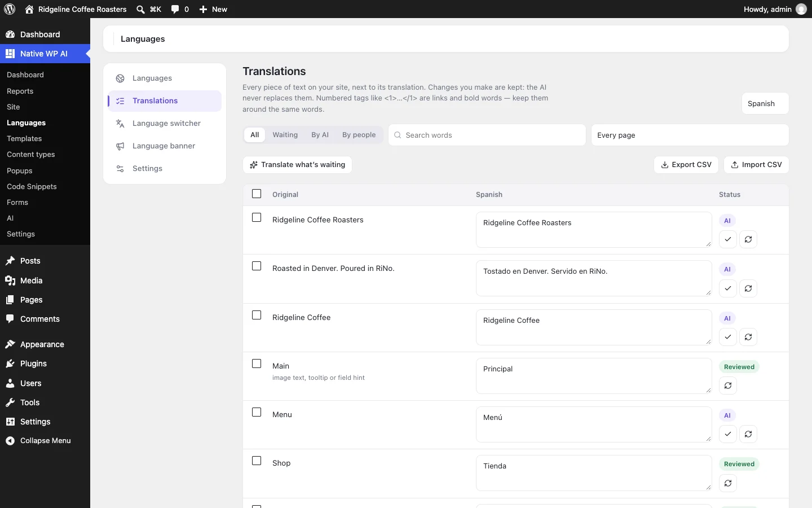Click the admin user avatar
Image resolution: width=812 pixels, height=508 pixels.
[x=801, y=9]
